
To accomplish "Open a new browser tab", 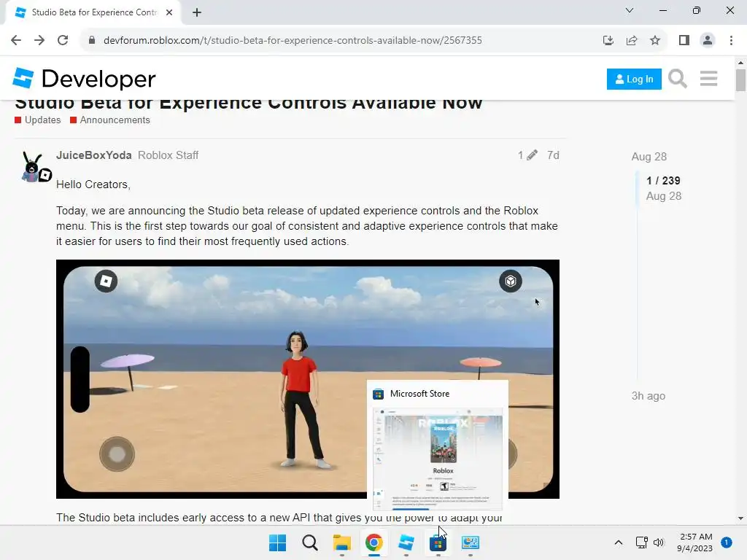I will [x=197, y=12].
